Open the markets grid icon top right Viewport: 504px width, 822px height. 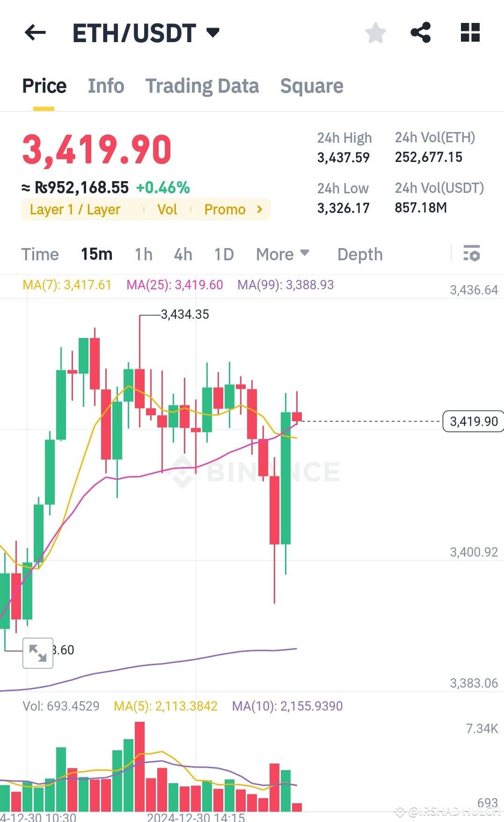coord(469,33)
